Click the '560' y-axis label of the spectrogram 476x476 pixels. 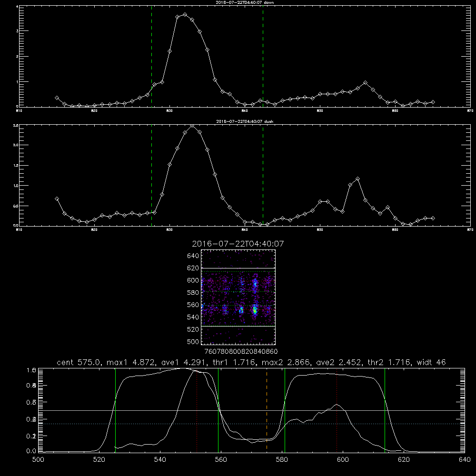point(193,305)
